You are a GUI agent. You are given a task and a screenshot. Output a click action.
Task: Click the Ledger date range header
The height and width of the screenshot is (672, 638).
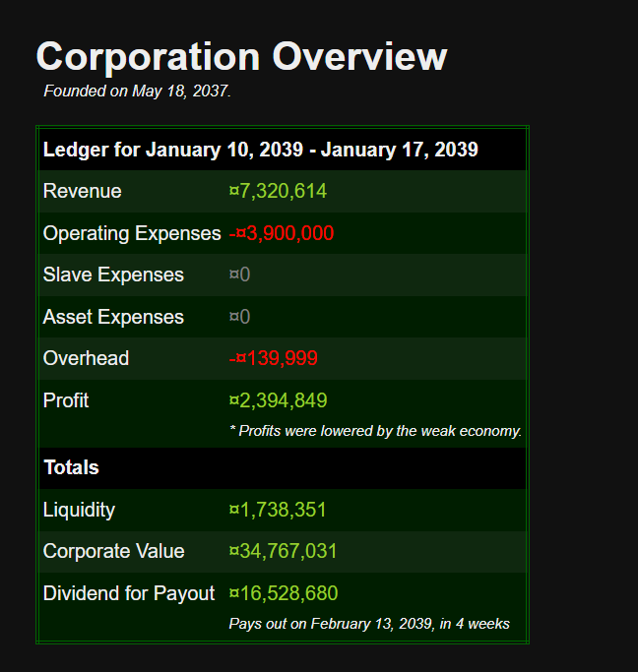pyautogui.click(x=260, y=150)
